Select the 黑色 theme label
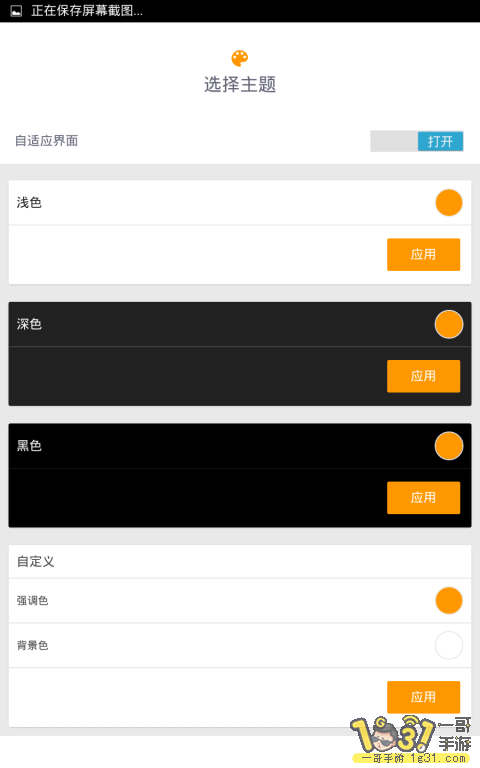Viewport: 480px width, 768px height. [29, 445]
